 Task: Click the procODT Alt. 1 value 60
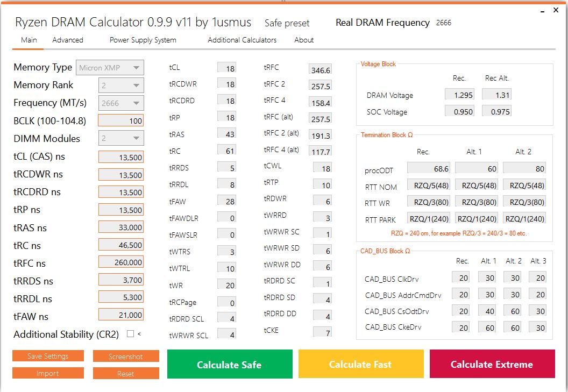pyautogui.click(x=477, y=168)
